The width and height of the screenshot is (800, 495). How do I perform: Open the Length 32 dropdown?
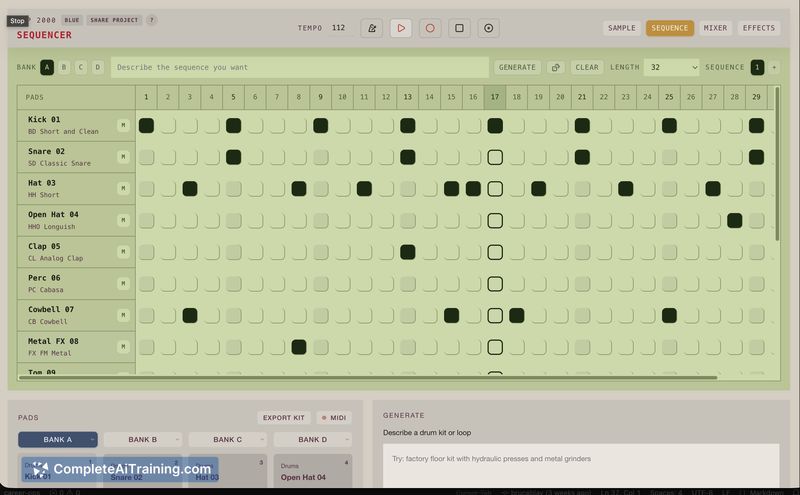point(671,67)
